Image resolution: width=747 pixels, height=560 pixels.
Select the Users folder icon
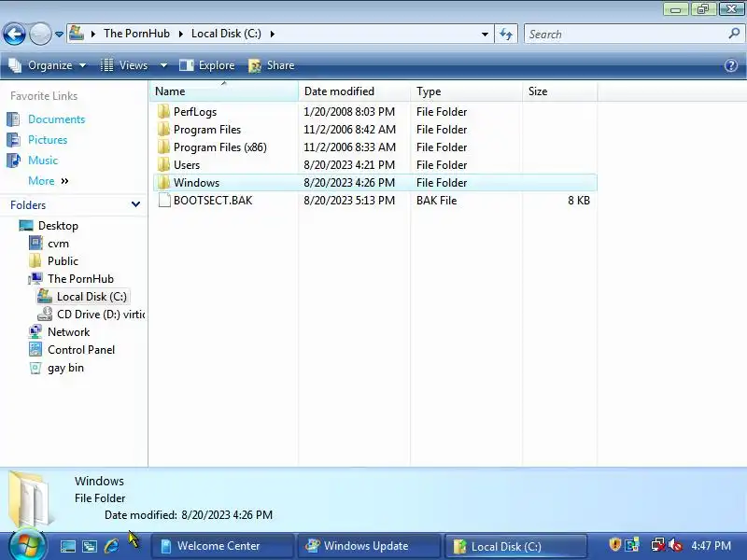coord(164,165)
